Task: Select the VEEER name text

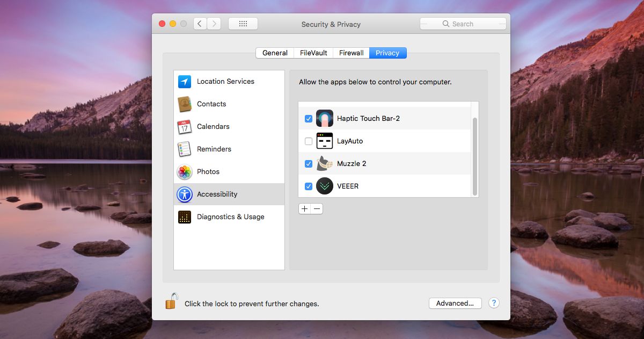Action: coord(348,186)
